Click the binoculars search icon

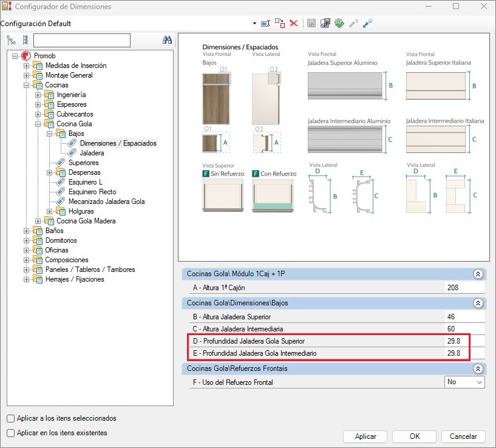point(168,40)
